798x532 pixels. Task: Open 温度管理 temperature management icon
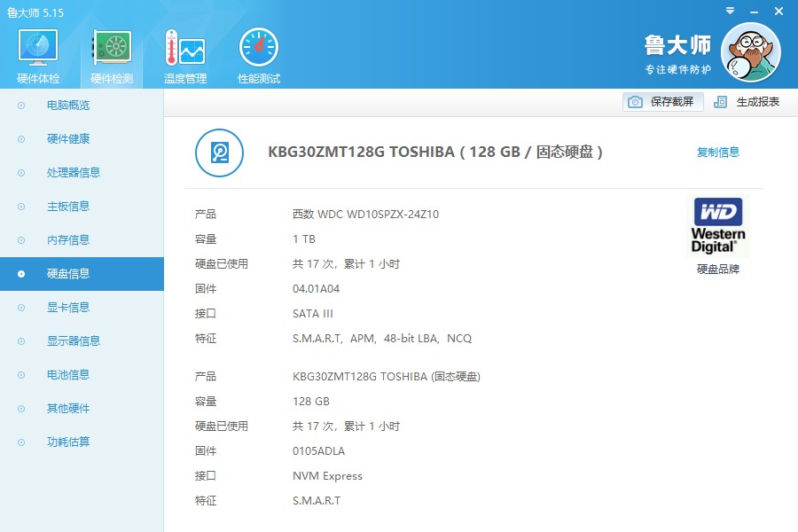184,48
